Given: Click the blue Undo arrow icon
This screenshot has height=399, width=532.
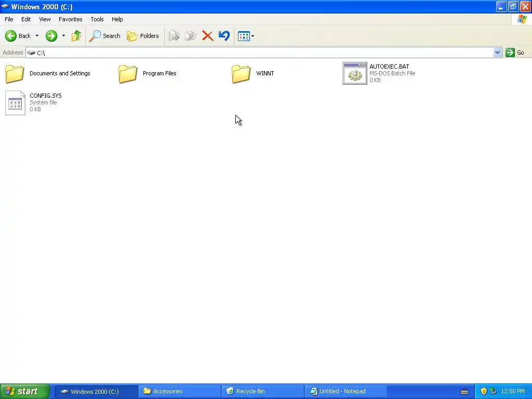Looking at the screenshot, I should tap(224, 36).
